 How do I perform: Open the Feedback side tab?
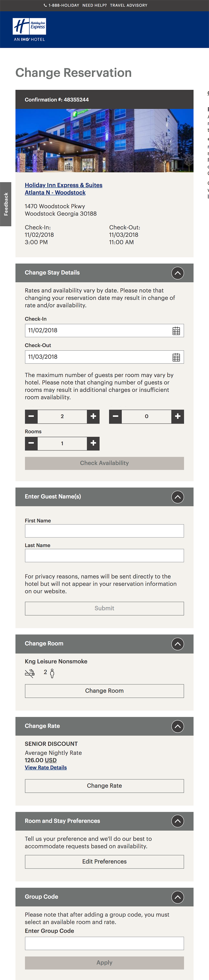(x=6, y=204)
